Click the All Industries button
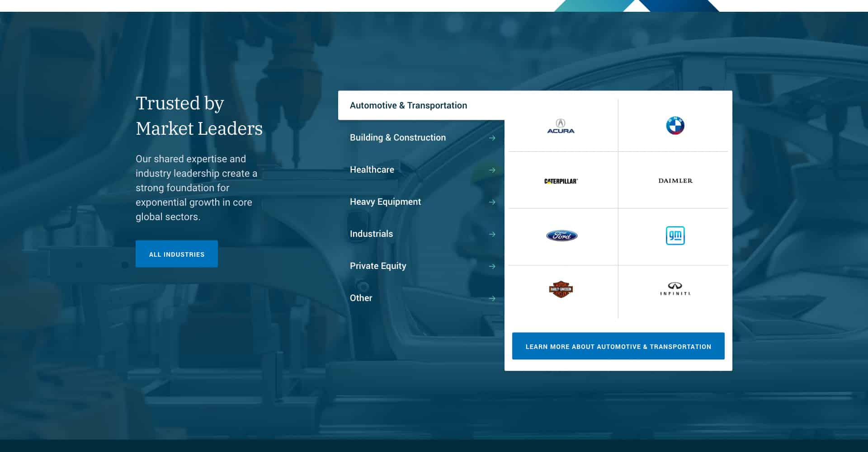The image size is (868, 452). tap(177, 254)
